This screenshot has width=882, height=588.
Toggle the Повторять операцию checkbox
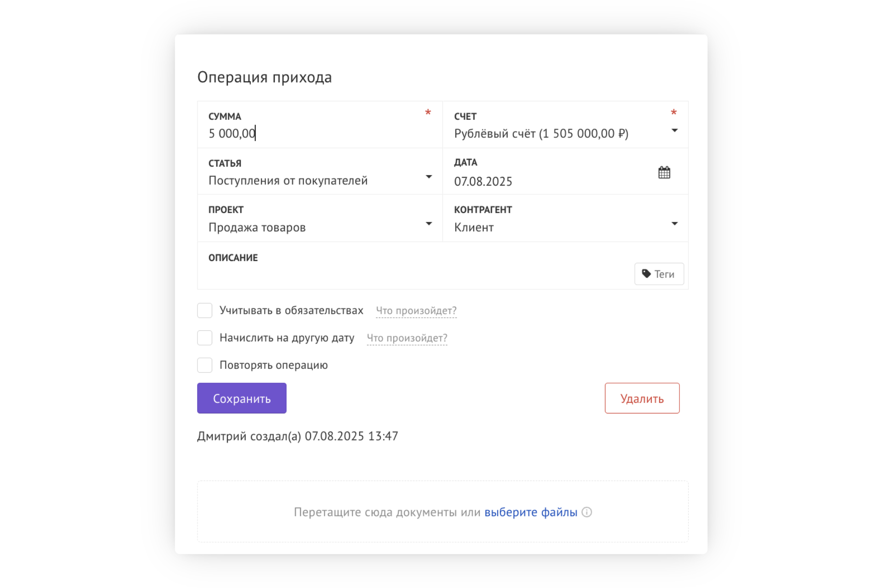[204, 365]
